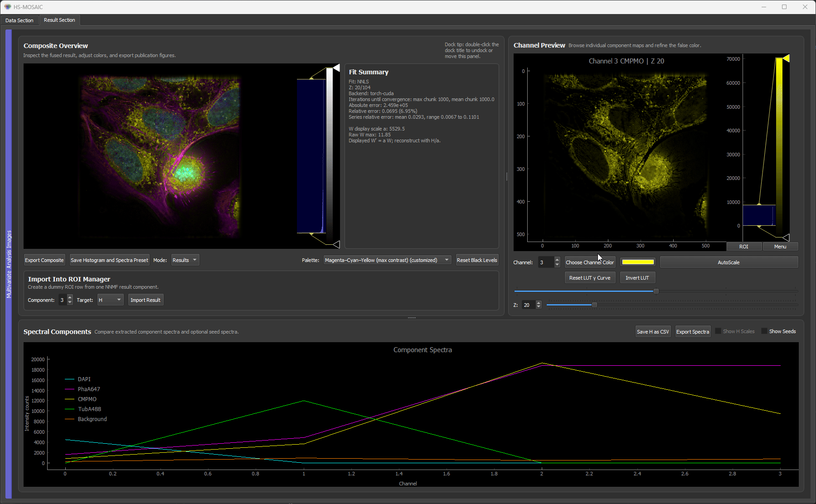This screenshot has height=504, width=816.
Task: Open the Mode dropdown showing Results
Action: [185, 260]
